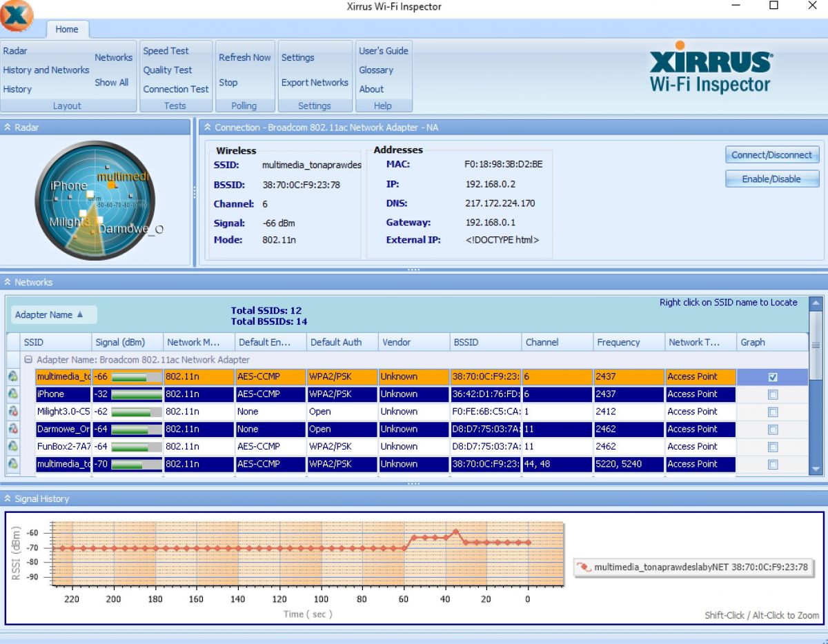Image resolution: width=828 pixels, height=644 pixels.
Task: Click the networks list scroll-down arrow
Action: pos(816,469)
